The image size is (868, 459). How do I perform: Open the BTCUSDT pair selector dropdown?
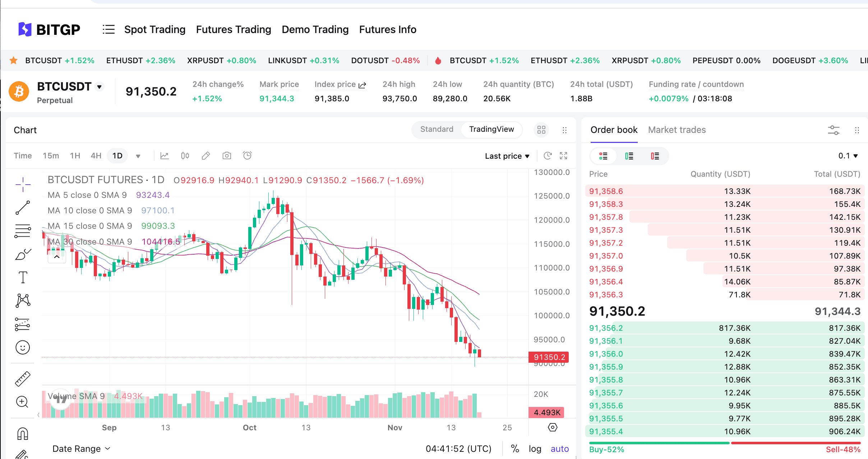[x=99, y=86]
